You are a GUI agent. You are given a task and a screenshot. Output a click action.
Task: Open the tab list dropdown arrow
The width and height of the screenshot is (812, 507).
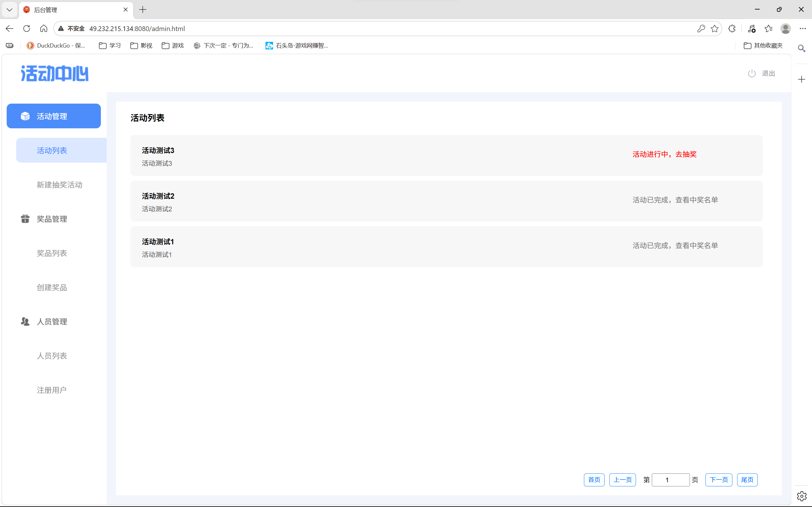click(x=10, y=10)
